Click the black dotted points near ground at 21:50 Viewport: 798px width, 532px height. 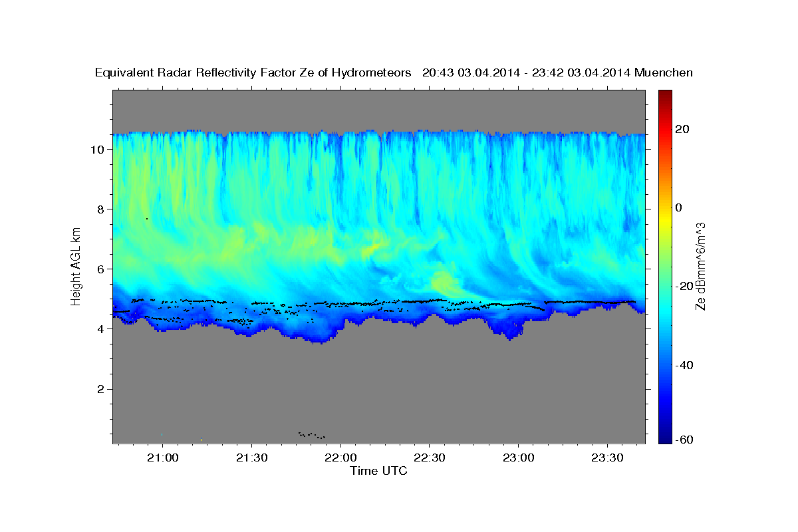312,435
